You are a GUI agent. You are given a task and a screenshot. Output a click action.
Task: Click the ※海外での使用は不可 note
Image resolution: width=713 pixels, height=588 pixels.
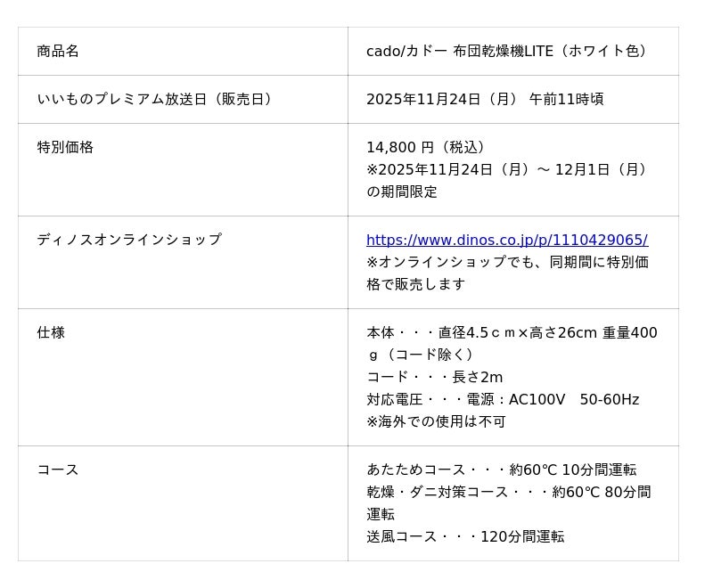tap(436, 421)
